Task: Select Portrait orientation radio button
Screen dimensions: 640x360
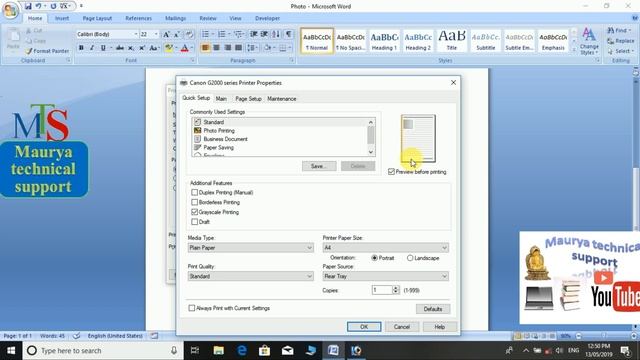Action: coord(374,258)
